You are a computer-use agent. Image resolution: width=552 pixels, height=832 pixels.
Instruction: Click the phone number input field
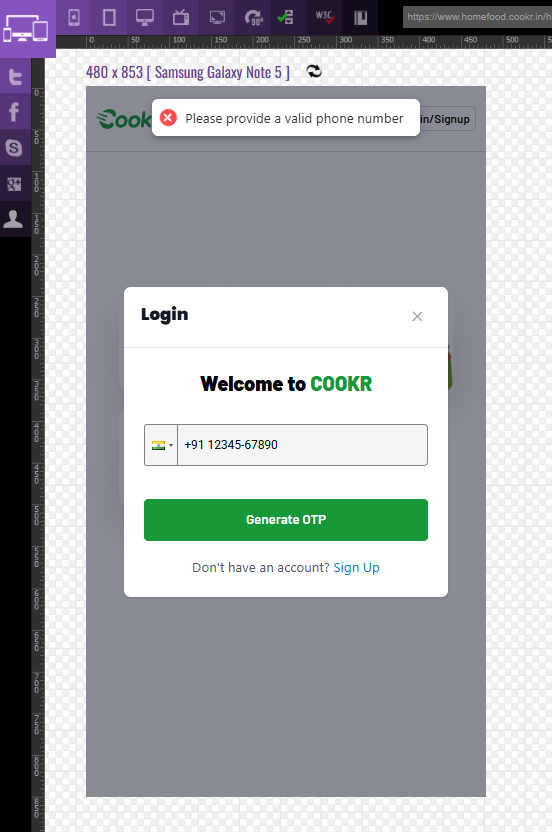[x=302, y=445]
